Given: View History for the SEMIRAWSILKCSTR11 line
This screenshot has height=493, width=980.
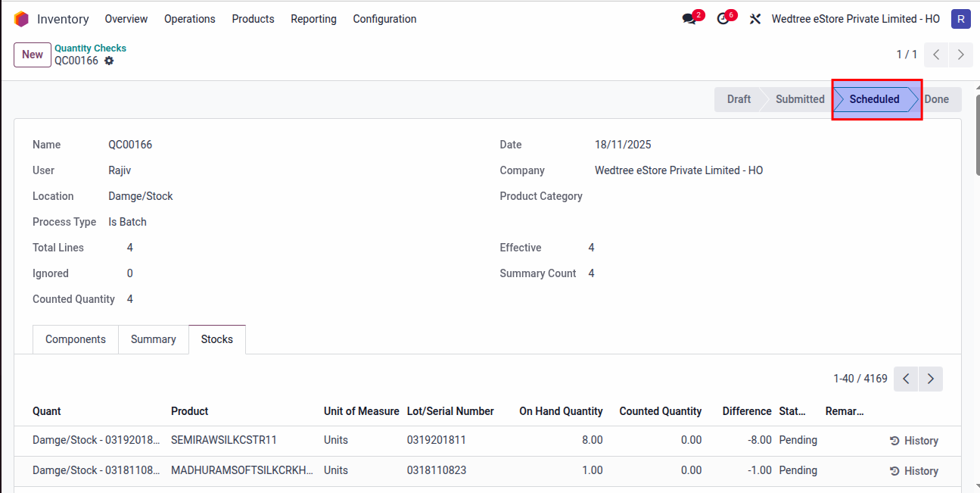Looking at the screenshot, I should tap(913, 441).
